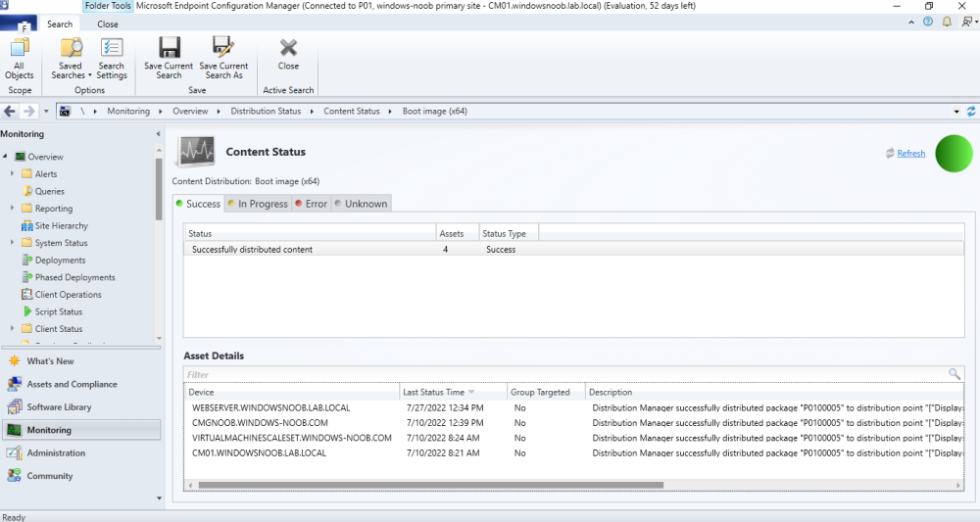This screenshot has height=522, width=980.
Task: Open the ribbon help question mark icon
Action: click(x=927, y=23)
